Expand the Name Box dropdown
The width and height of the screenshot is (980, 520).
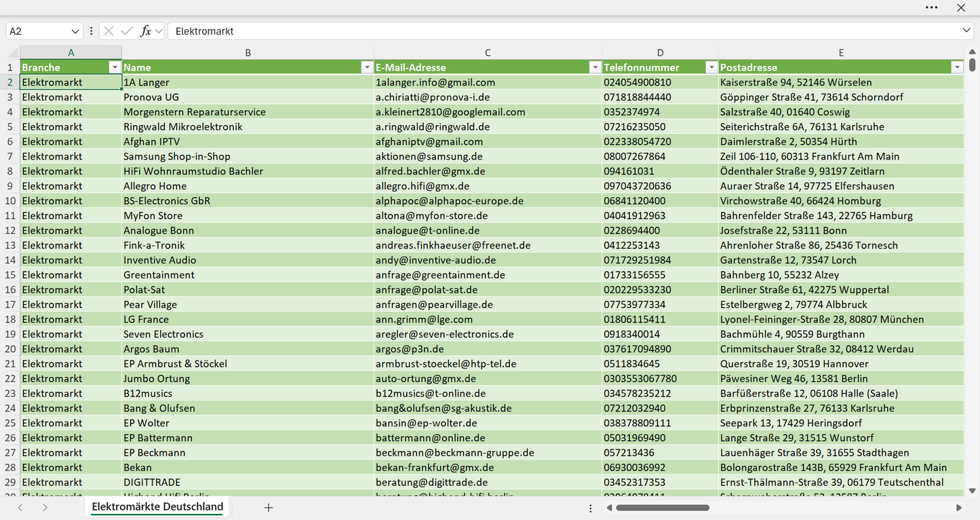coord(75,31)
